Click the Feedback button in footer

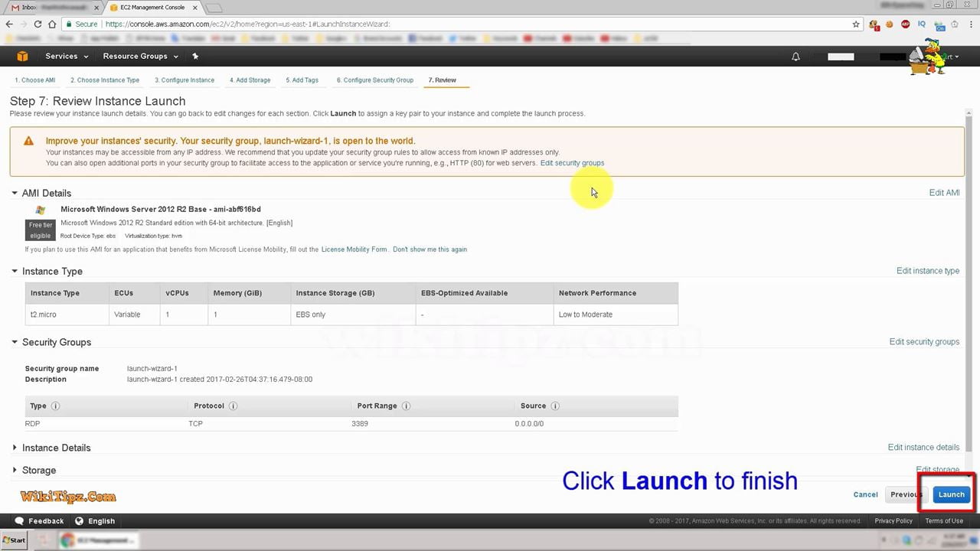point(39,521)
